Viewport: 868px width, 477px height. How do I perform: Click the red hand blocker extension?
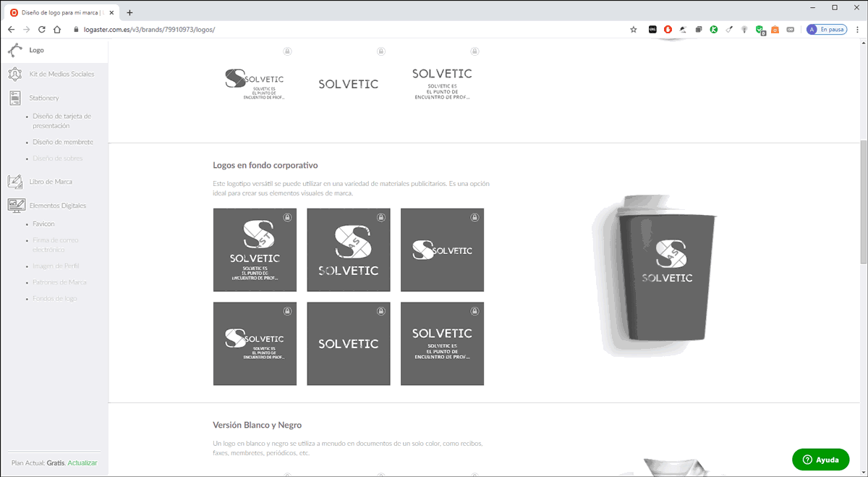click(668, 30)
